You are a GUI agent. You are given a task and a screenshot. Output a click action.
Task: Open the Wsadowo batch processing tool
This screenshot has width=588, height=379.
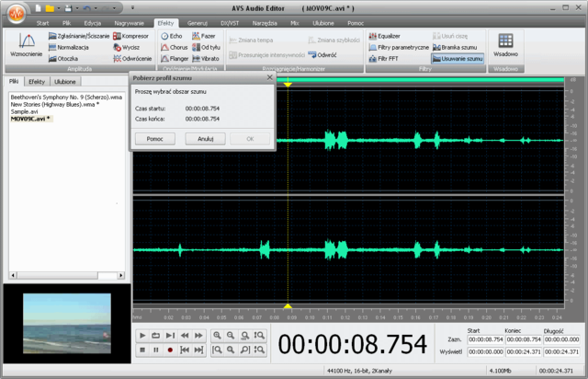(505, 45)
